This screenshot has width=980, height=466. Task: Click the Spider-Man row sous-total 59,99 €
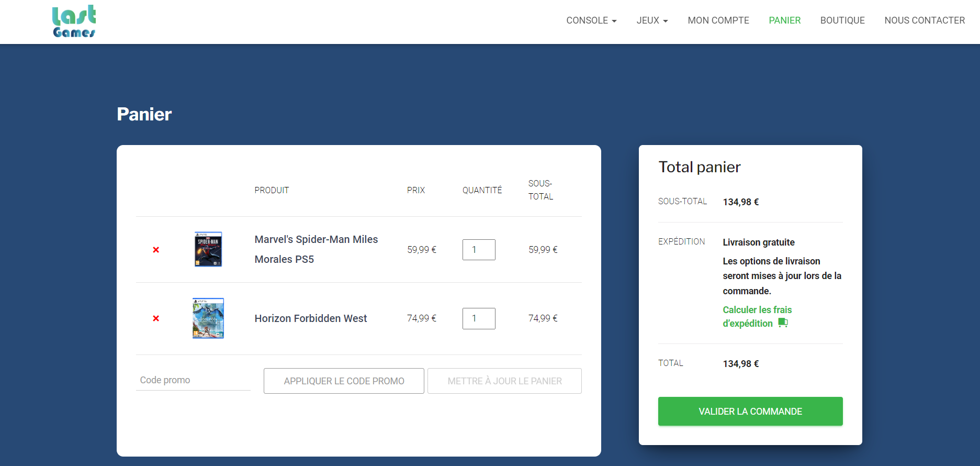543,250
